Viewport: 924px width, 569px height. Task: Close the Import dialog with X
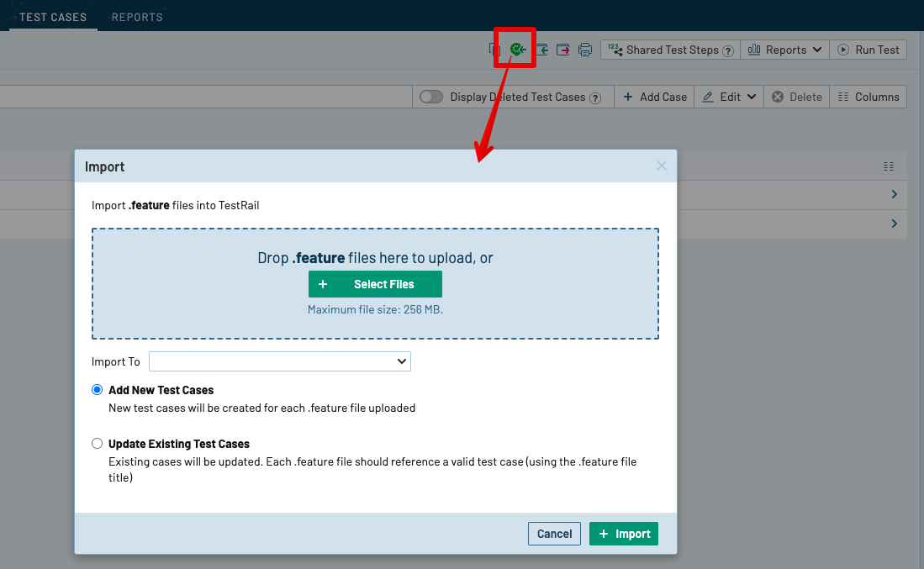point(662,166)
